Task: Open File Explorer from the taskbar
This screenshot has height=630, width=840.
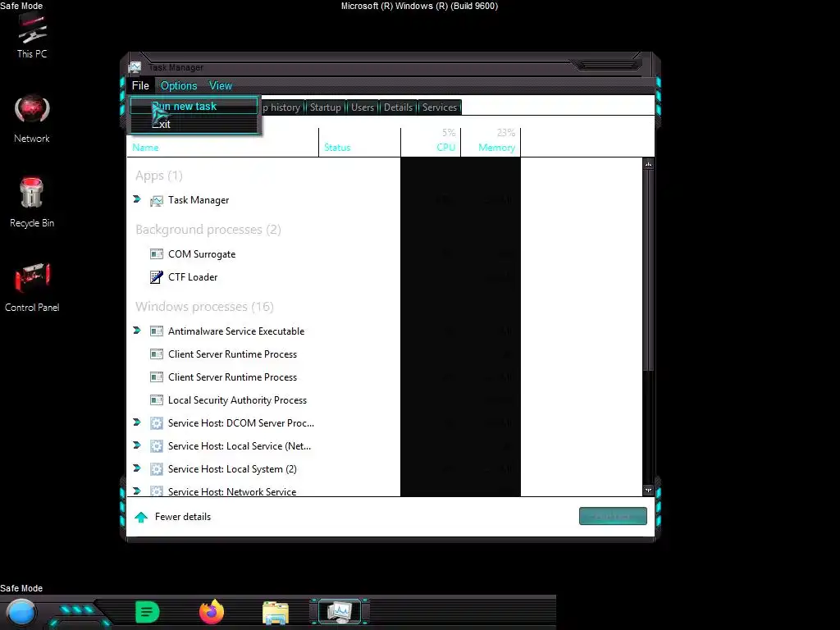Action: (x=276, y=613)
